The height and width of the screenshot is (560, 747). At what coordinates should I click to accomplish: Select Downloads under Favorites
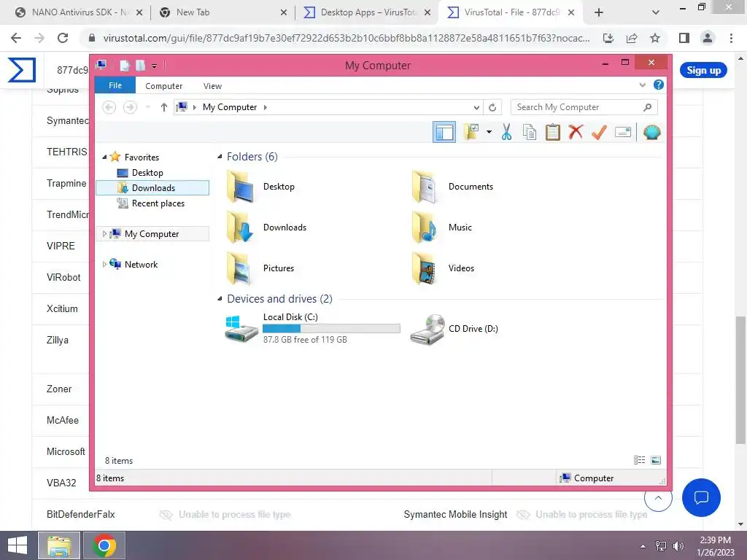click(x=152, y=187)
